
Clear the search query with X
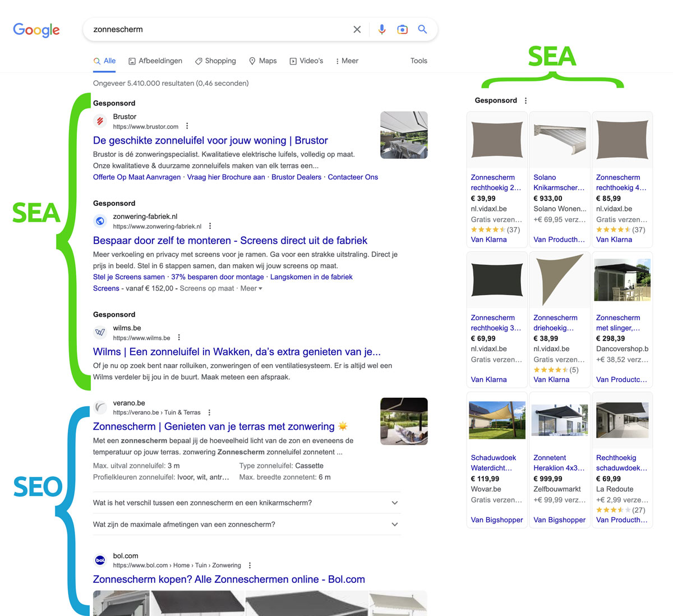(357, 30)
